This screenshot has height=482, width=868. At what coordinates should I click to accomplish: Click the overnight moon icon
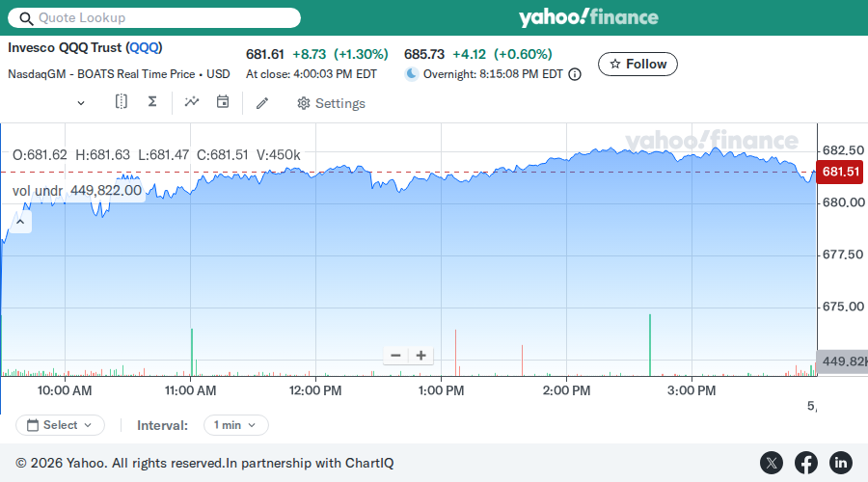click(411, 73)
